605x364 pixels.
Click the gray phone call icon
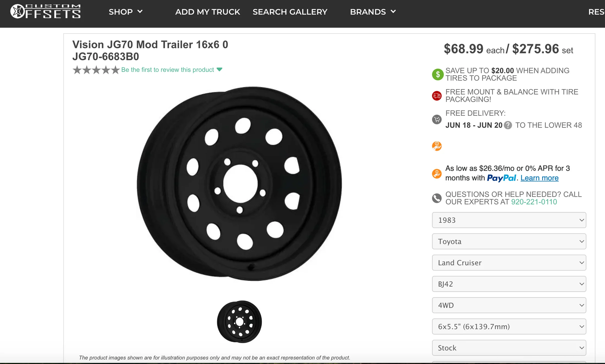pos(437,198)
